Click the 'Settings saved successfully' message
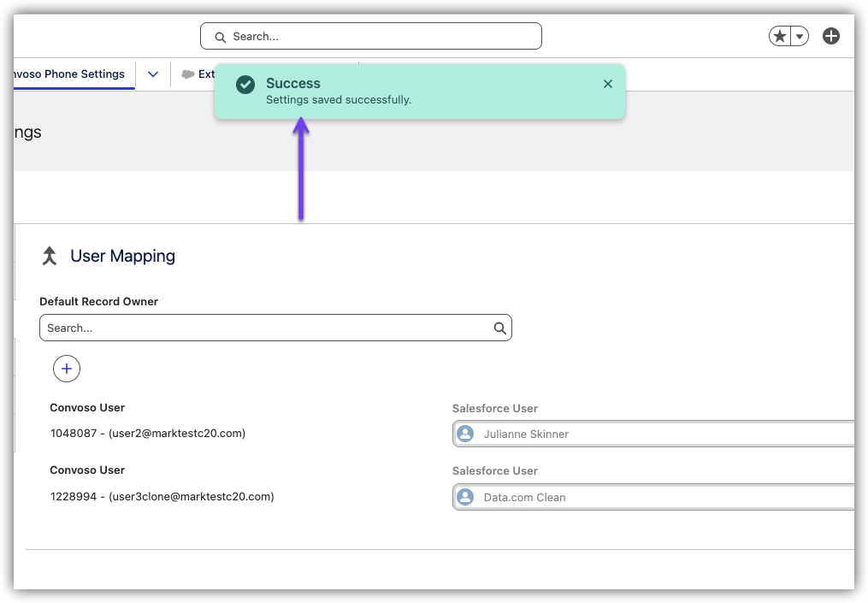Viewport: 868px width, 603px height. tap(339, 100)
